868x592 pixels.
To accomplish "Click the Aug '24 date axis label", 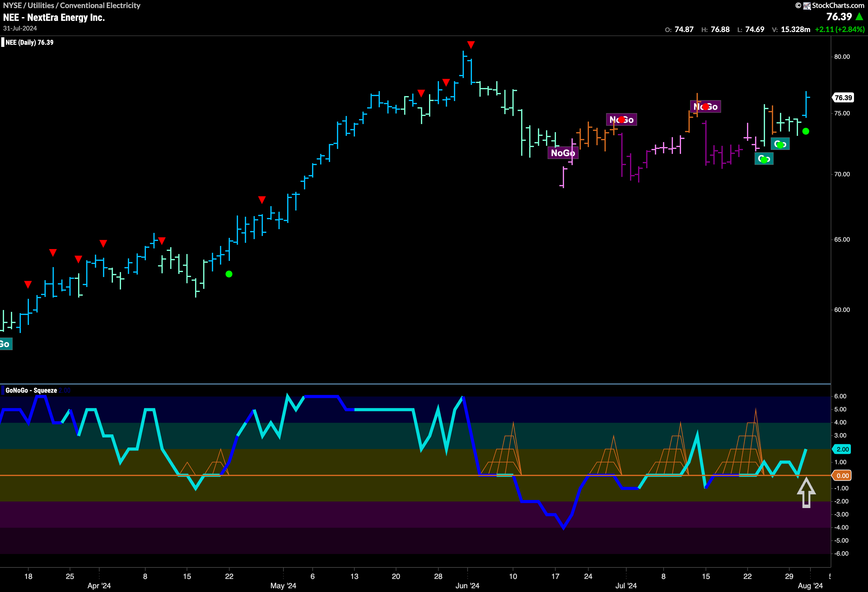I will [810, 586].
